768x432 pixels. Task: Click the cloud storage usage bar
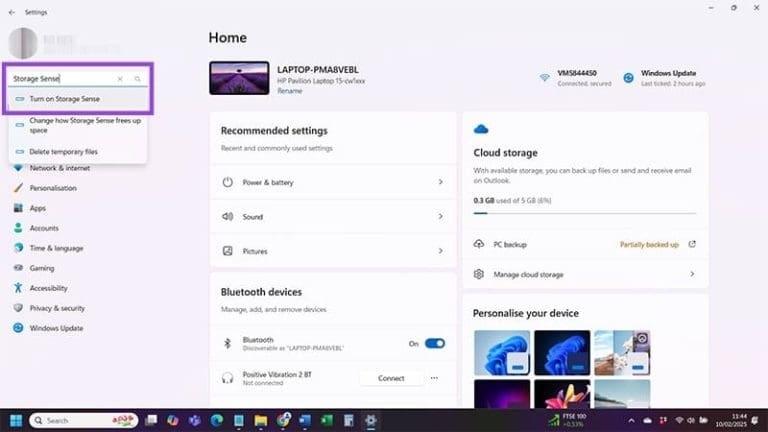(584, 213)
